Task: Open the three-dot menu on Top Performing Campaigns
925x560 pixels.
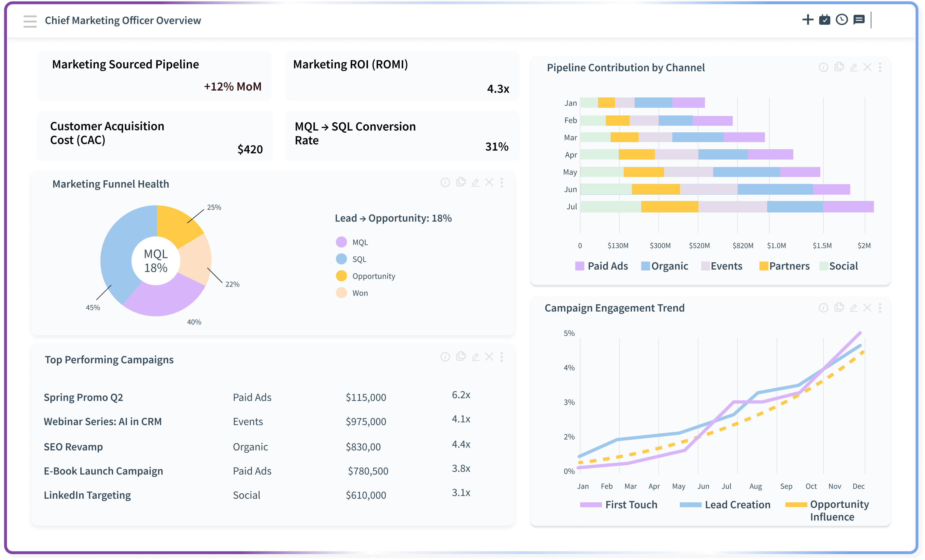Action: tap(501, 357)
